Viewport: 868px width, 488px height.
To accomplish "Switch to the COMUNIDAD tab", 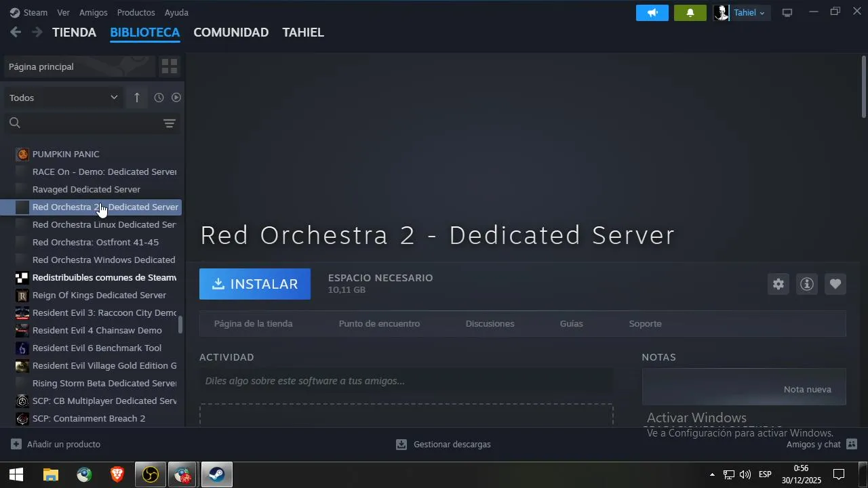I will pyautogui.click(x=231, y=33).
